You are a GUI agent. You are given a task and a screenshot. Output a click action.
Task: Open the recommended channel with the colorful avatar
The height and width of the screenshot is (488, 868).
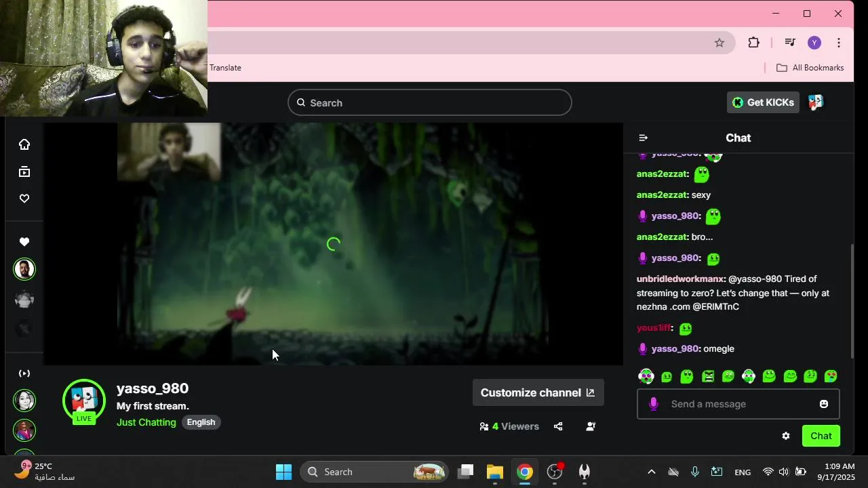24,430
